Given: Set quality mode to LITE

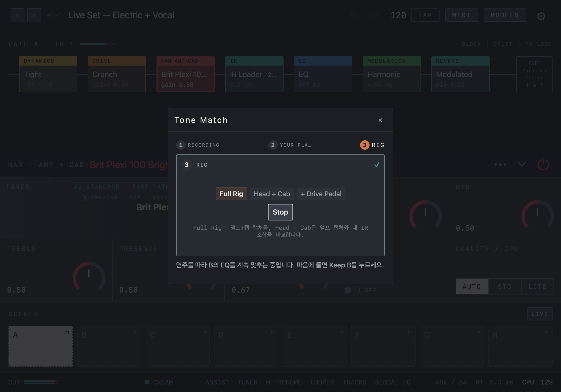Looking at the screenshot, I should (x=537, y=286).
